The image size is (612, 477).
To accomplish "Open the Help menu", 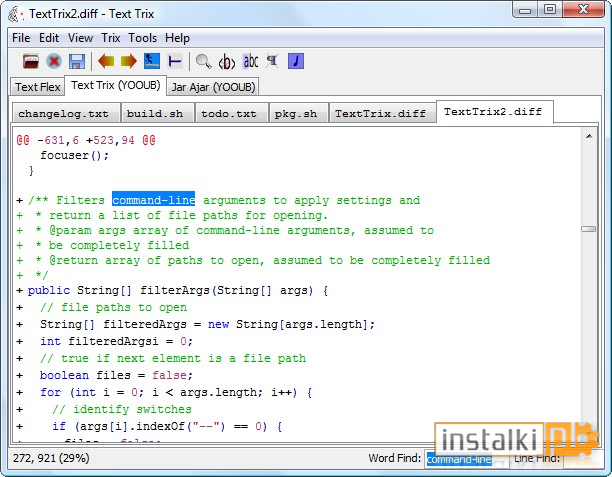I will tap(177, 38).
